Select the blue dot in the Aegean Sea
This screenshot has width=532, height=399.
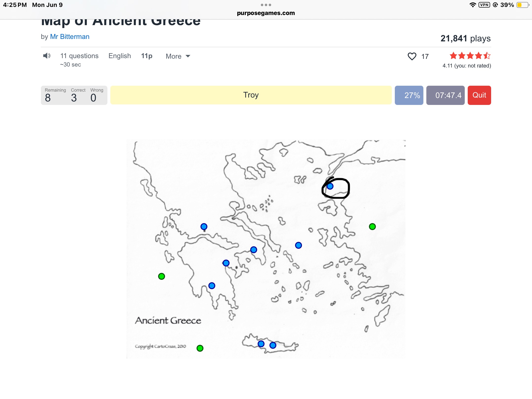click(x=299, y=245)
